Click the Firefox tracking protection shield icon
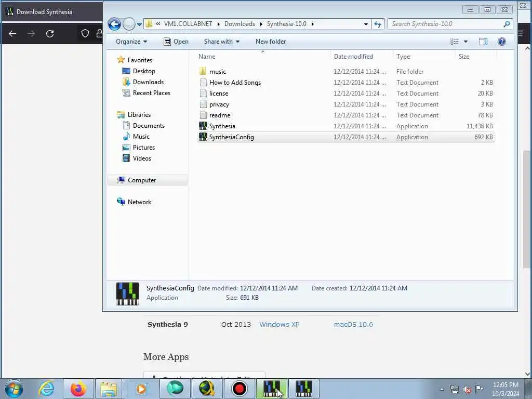This screenshot has width=532, height=399. (x=85, y=33)
